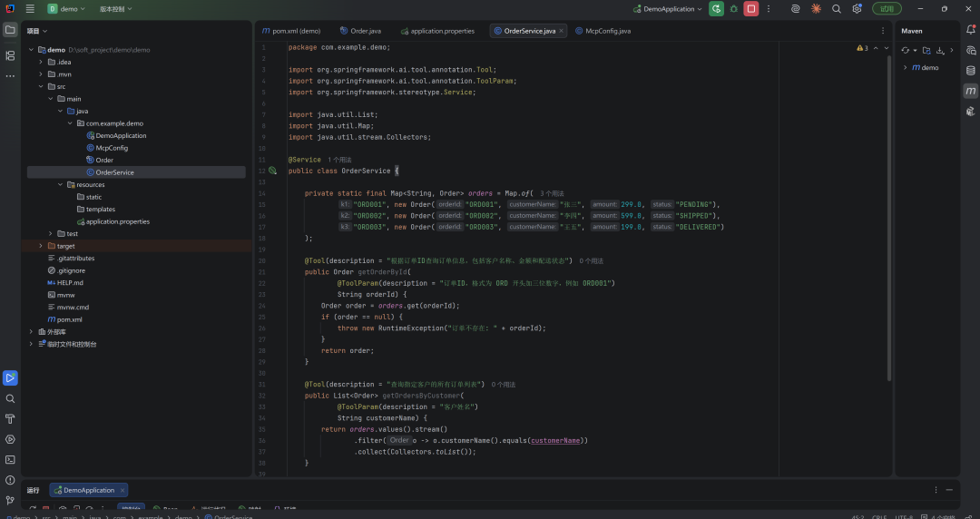Show notifications via the bell icon
The width and height of the screenshot is (980, 519).
(x=970, y=29)
